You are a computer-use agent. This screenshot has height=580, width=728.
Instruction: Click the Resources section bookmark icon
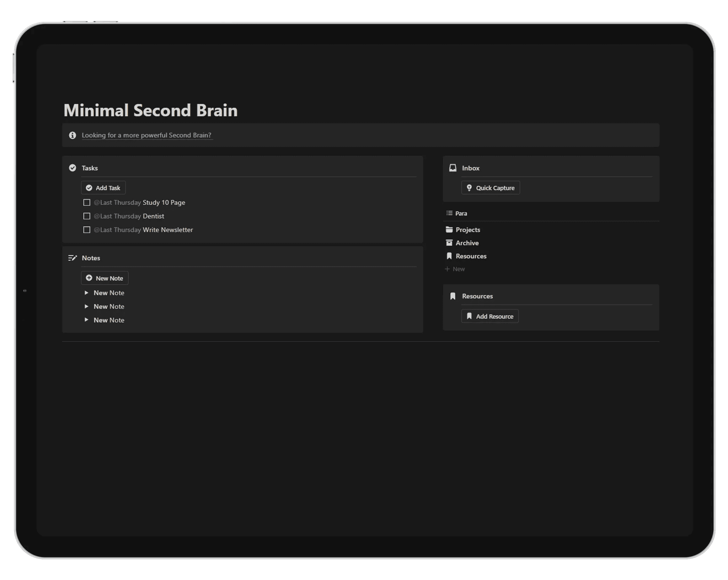coord(453,296)
